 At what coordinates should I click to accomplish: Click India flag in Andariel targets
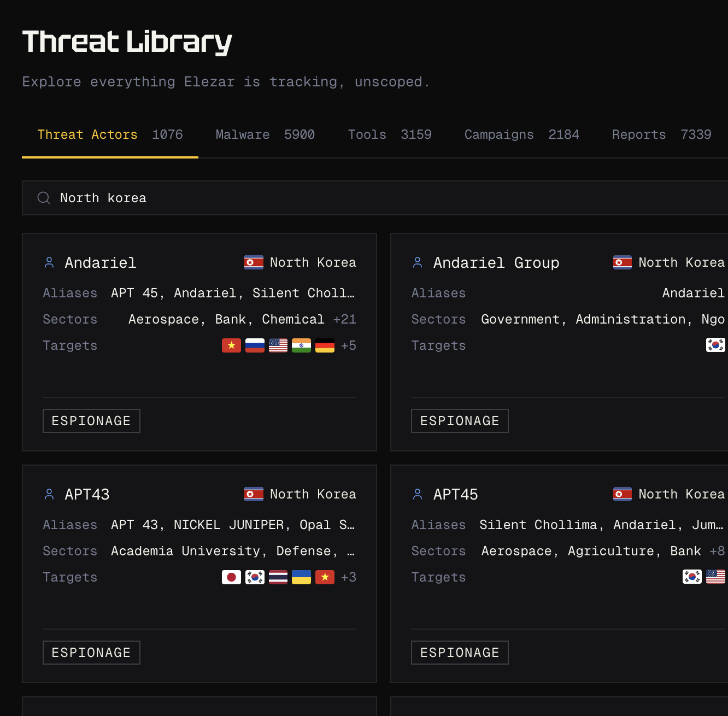[302, 345]
